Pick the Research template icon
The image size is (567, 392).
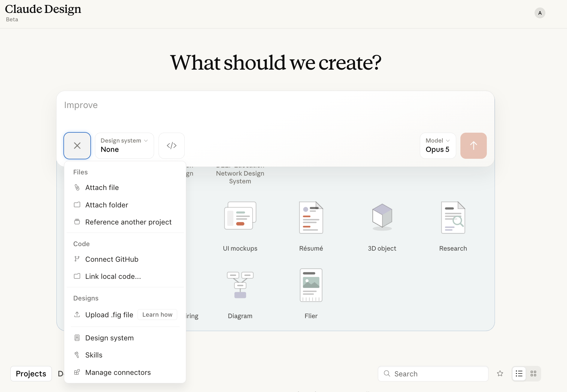[x=453, y=217]
